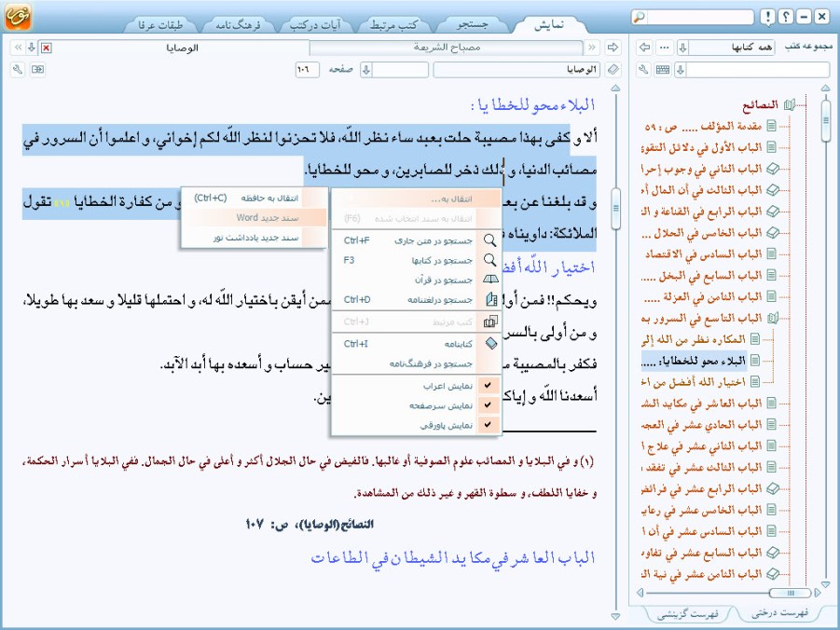The image size is (840, 630).
Task: Click the dictionary icon for جستجو درلغتنامه
Action: 490,299
